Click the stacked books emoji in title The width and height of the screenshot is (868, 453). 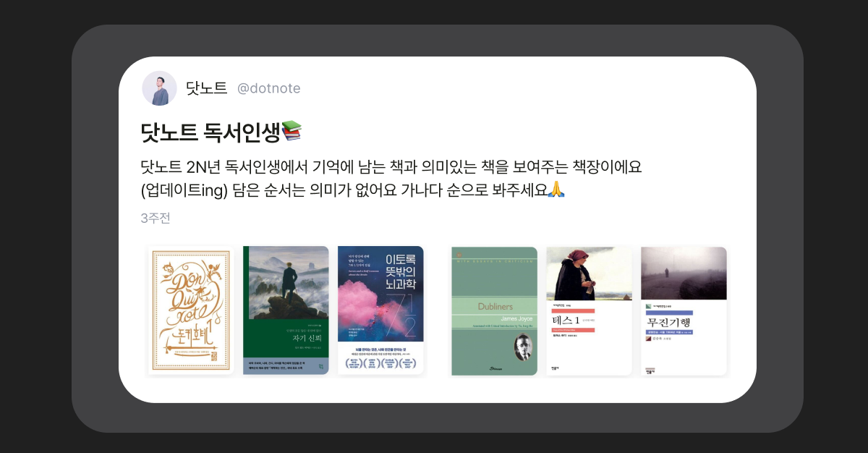click(291, 131)
